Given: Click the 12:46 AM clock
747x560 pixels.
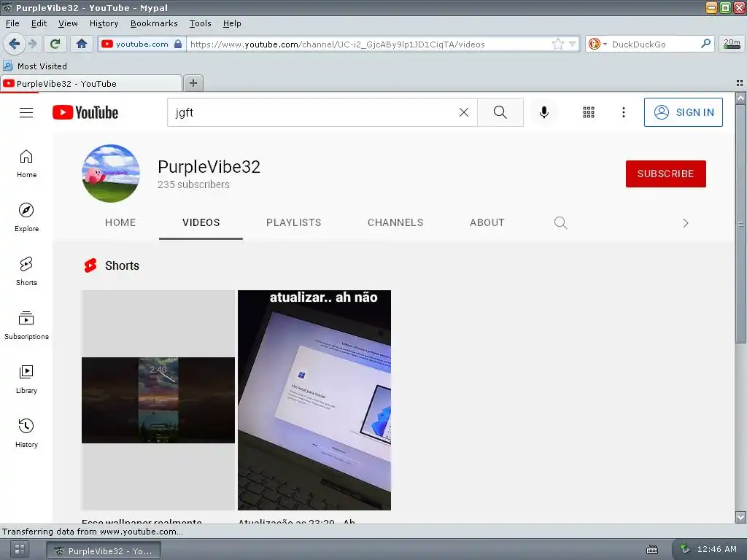Looking at the screenshot, I should (716, 550).
